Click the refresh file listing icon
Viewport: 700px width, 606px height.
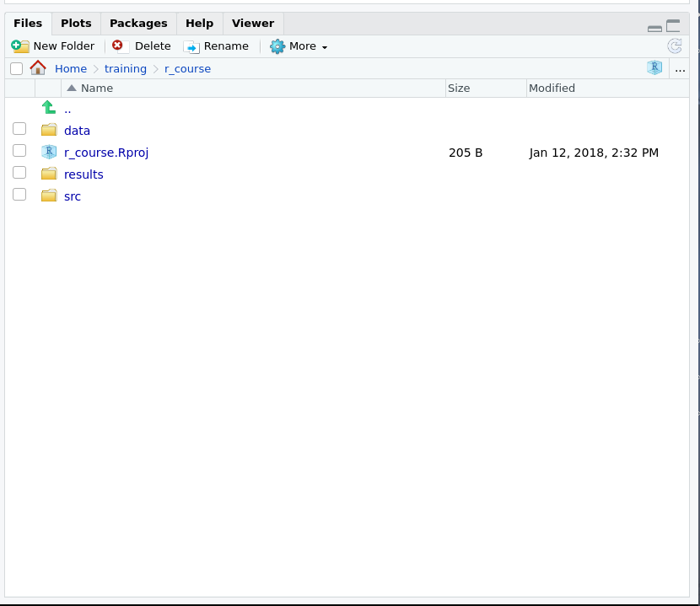pyautogui.click(x=674, y=46)
